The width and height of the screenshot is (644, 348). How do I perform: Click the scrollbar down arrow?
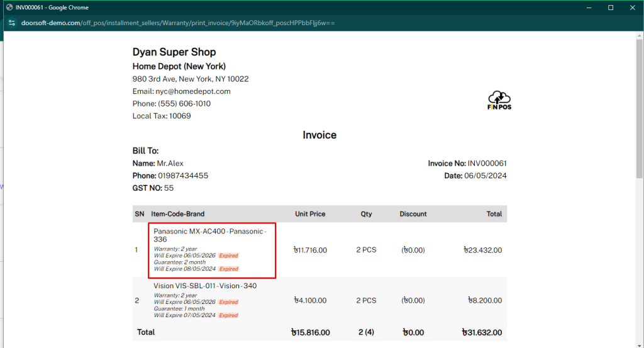(x=640, y=345)
